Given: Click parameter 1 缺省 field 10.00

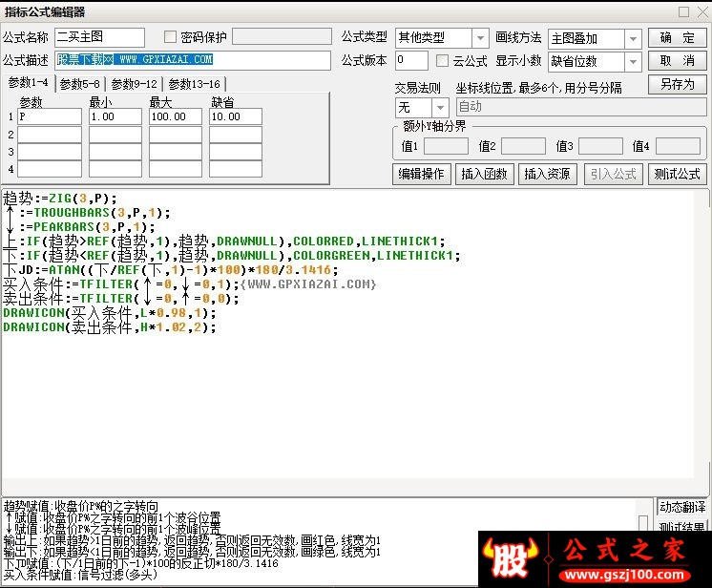Looking at the screenshot, I should click(x=235, y=116).
